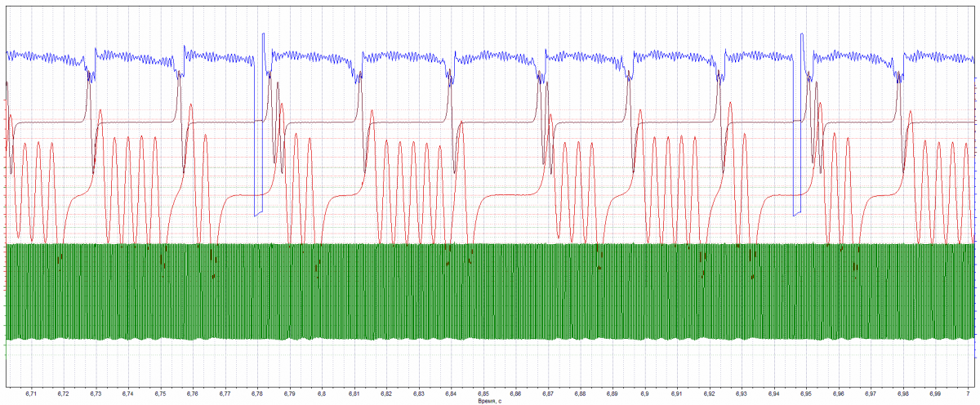The width and height of the screenshot is (980, 405).
Task: Click the 6,78 time axis label
Action: 257,394
